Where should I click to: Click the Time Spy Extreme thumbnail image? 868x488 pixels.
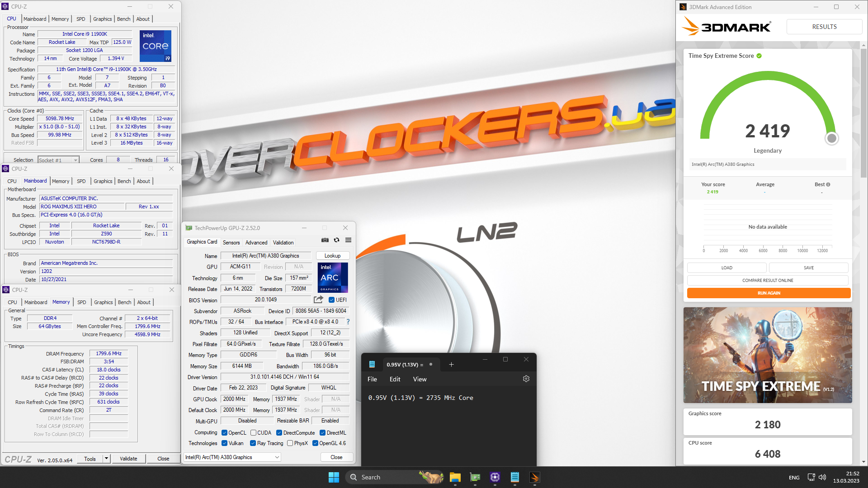coord(768,355)
